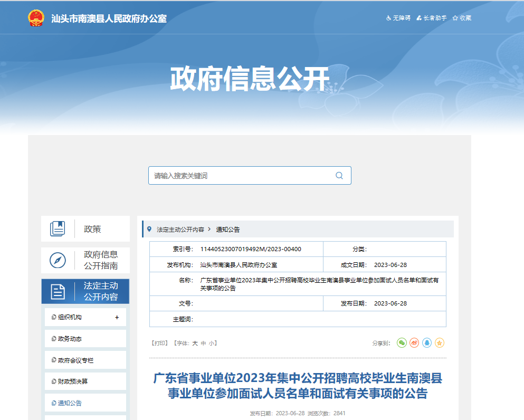This screenshot has height=420, width=524.
Task: Open 长者助手 elder assistant
Action: 432,18
